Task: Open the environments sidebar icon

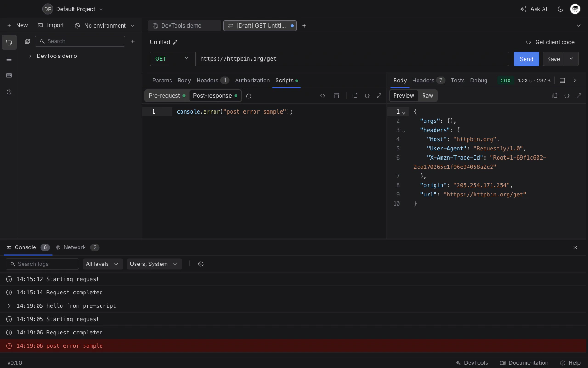Action: tap(9, 59)
